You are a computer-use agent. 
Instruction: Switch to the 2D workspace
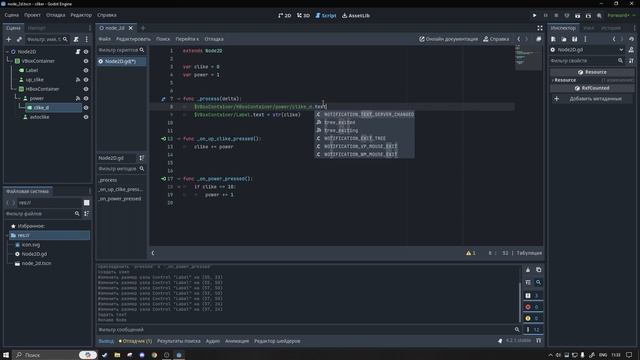point(284,16)
